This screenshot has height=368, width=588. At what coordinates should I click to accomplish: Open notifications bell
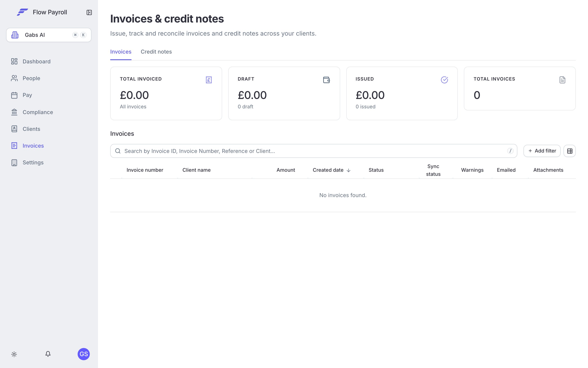point(48,354)
